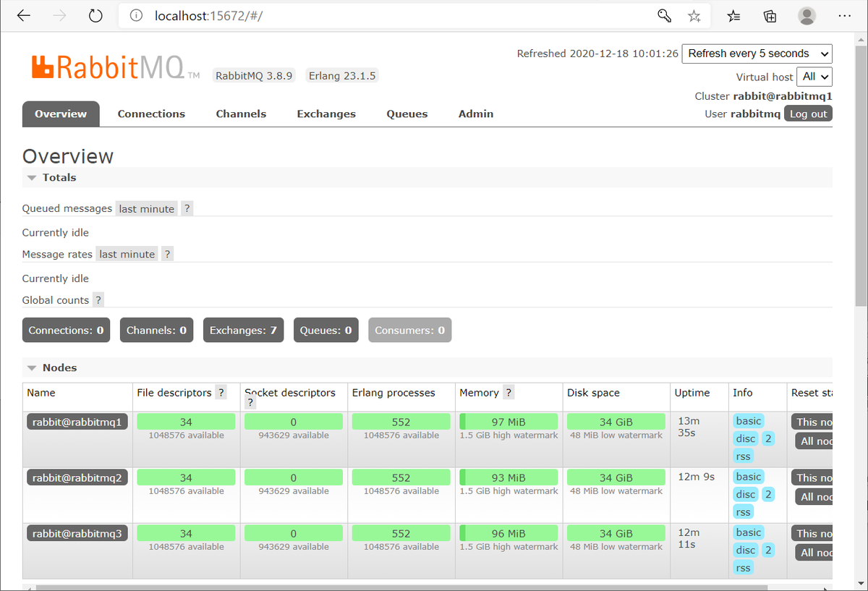The width and height of the screenshot is (868, 591).
Task: Click the rss tag for rabbit@rabbitmq2
Action: [744, 511]
